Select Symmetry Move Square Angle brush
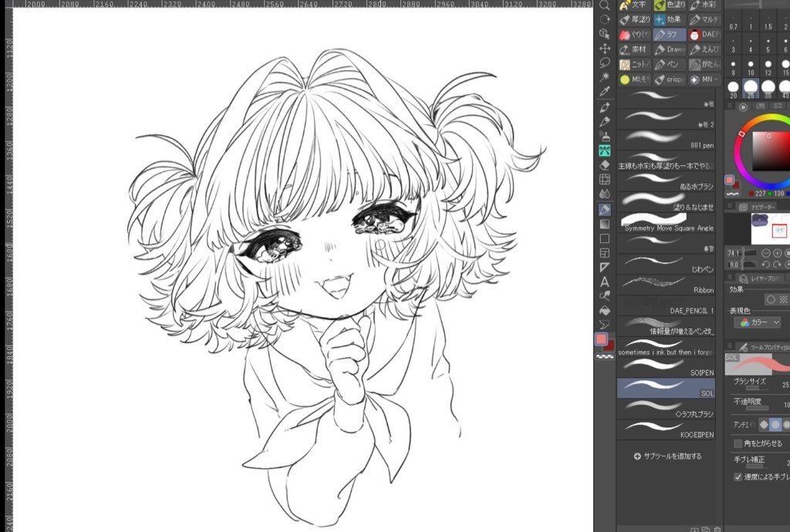 [x=666, y=223]
